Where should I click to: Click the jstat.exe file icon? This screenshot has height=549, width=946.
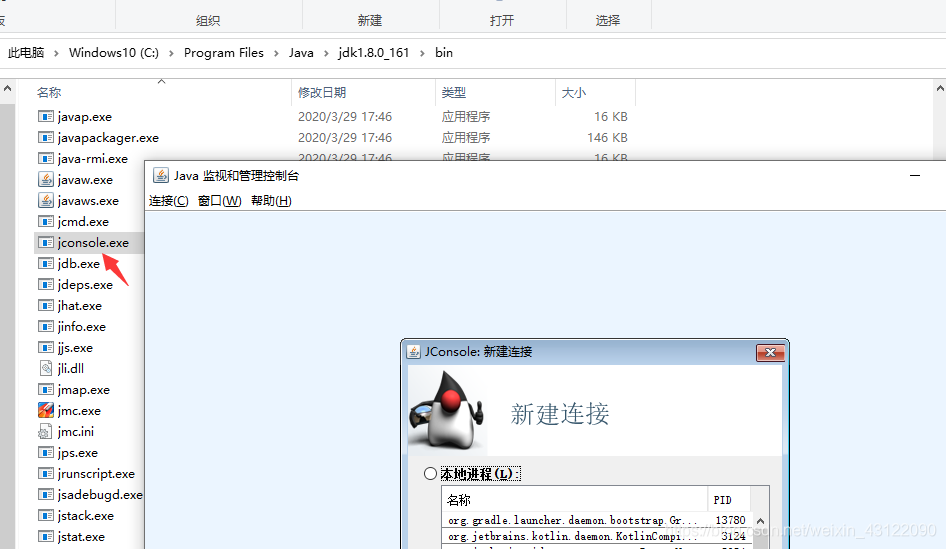[x=45, y=536]
